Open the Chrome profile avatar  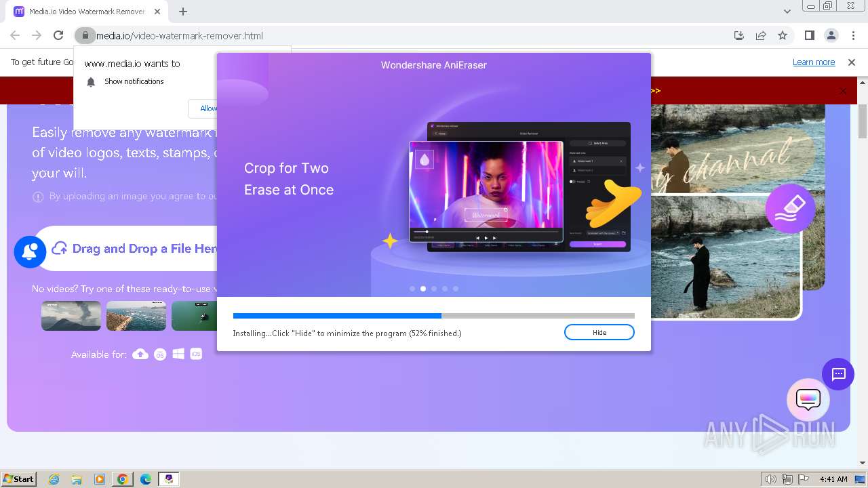coord(831,36)
